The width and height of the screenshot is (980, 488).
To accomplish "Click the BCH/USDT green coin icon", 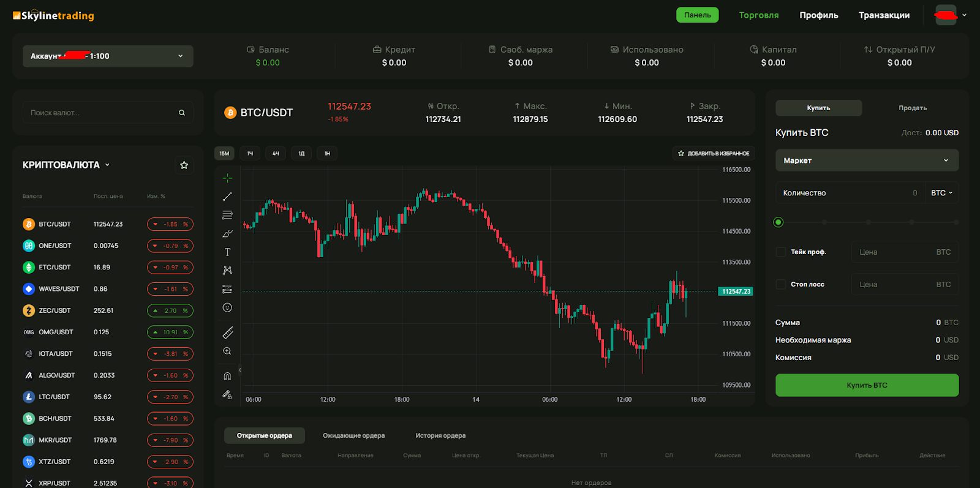I will pos(29,419).
